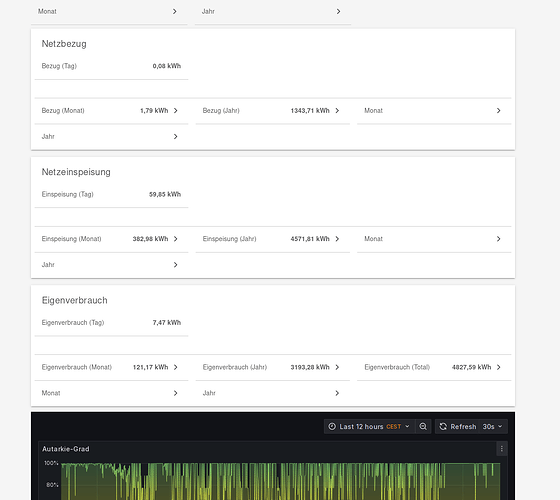Viewport: 560px width, 500px height.
Task: Open the Jahr row in Eigenverbrauch
Action: click(x=272, y=393)
